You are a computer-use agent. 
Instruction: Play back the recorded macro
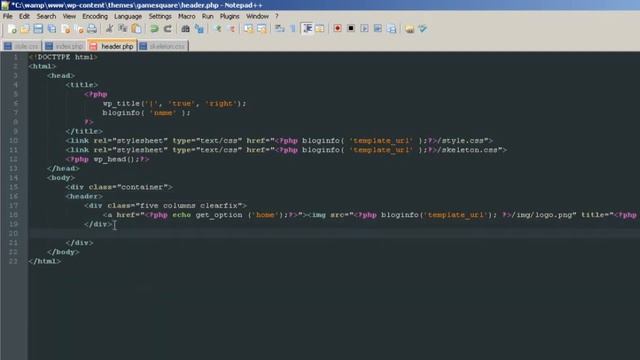tap(364, 29)
